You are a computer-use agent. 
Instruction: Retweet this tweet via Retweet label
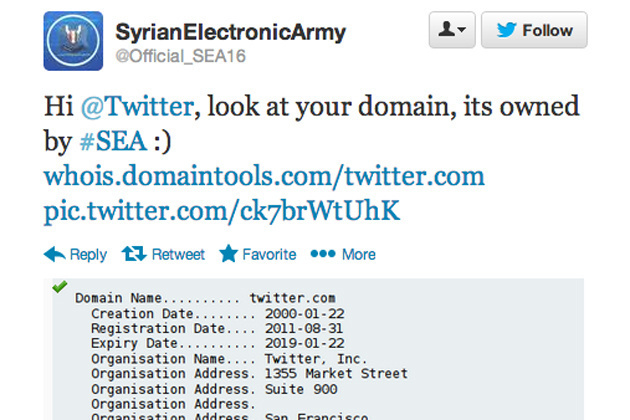(178, 254)
